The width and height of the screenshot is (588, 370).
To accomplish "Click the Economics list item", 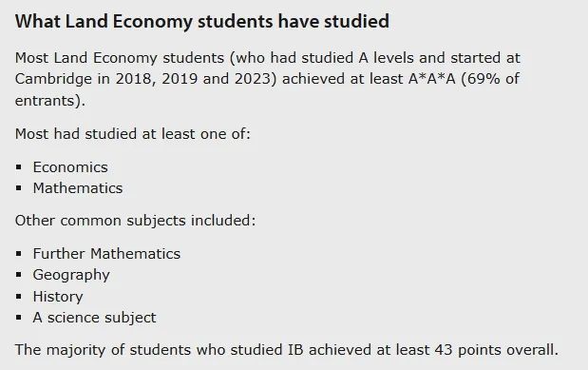I will tap(70, 167).
